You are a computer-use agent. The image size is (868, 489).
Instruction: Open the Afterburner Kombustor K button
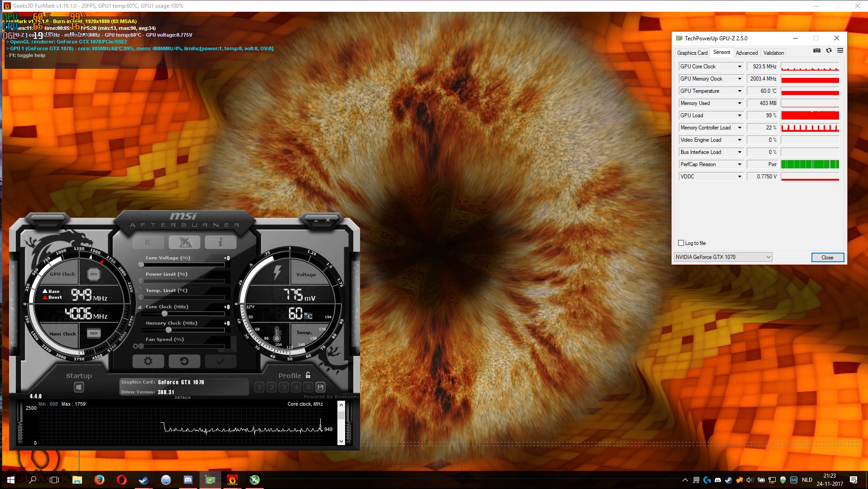(x=148, y=242)
